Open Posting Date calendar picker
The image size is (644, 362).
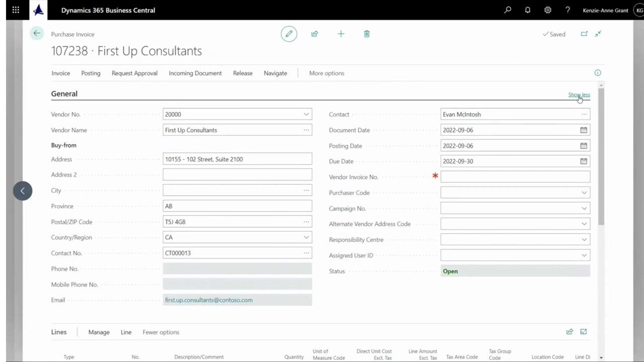pos(584,146)
